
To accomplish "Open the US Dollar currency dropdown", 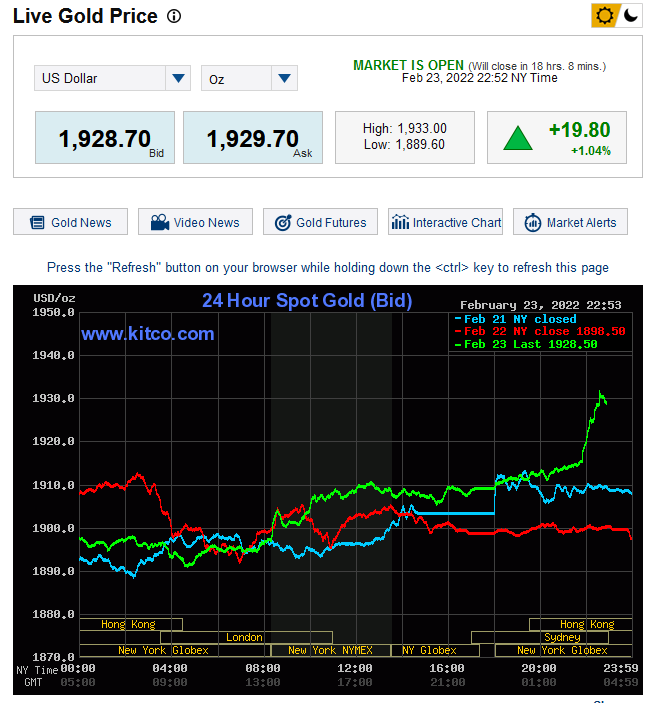I will 113,78.
